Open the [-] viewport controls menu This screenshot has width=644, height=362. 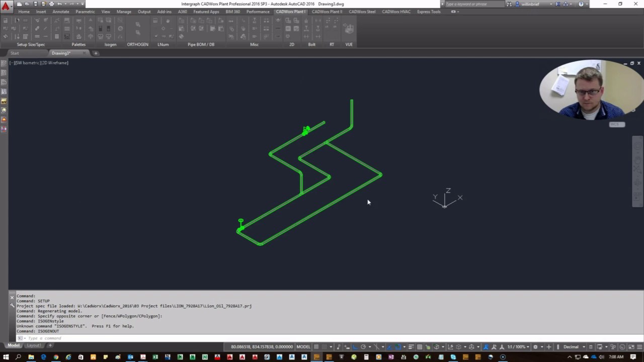click(x=12, y=63)
